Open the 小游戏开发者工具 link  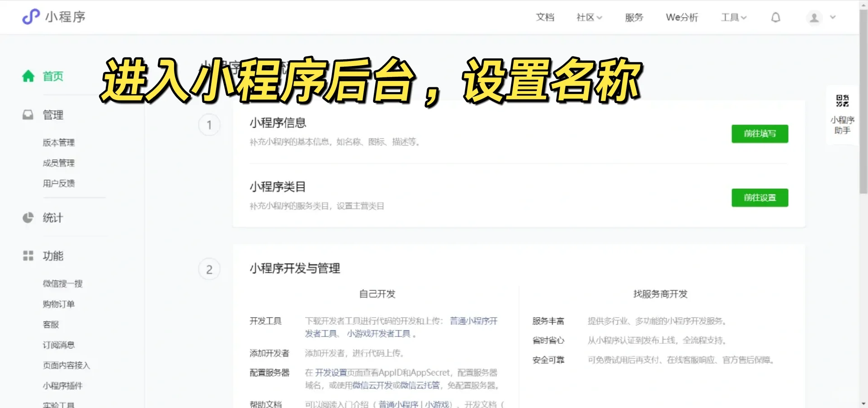pyautogui.click(x=378, y=334)
